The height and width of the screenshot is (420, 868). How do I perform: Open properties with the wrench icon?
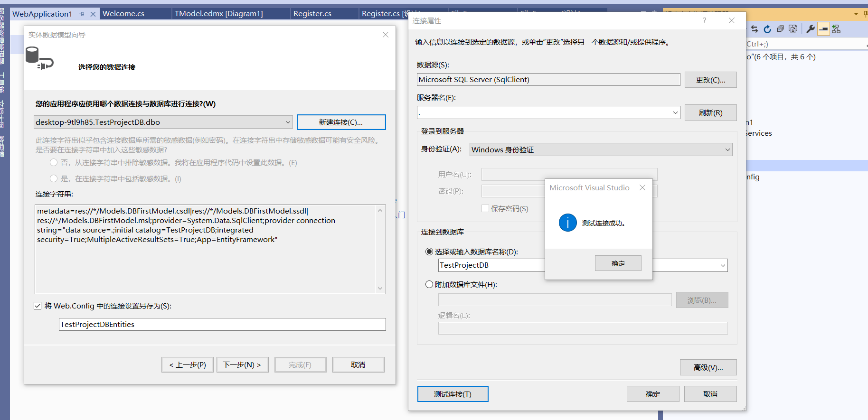[811, 29]
